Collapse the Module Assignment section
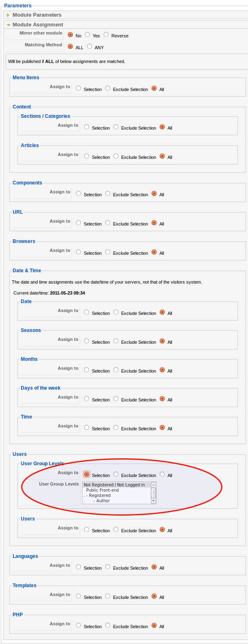248x644 pixels. point(9,24)
